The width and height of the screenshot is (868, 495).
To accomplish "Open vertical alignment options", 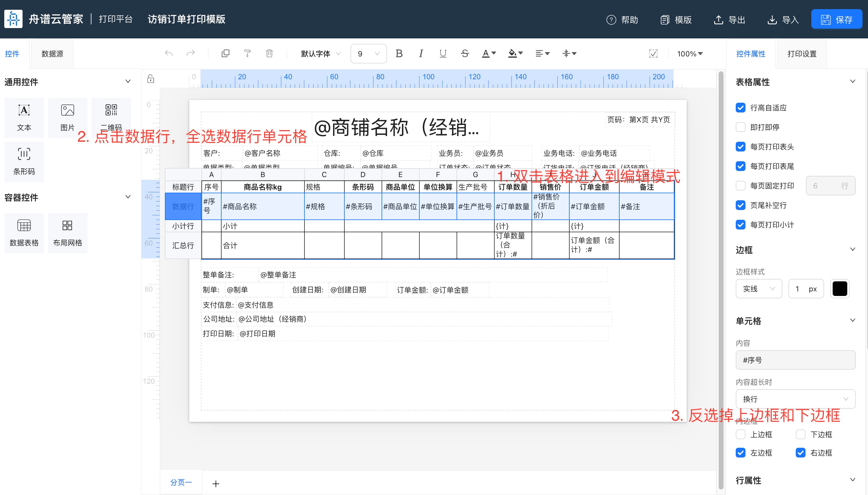I will tap(569, 53).
